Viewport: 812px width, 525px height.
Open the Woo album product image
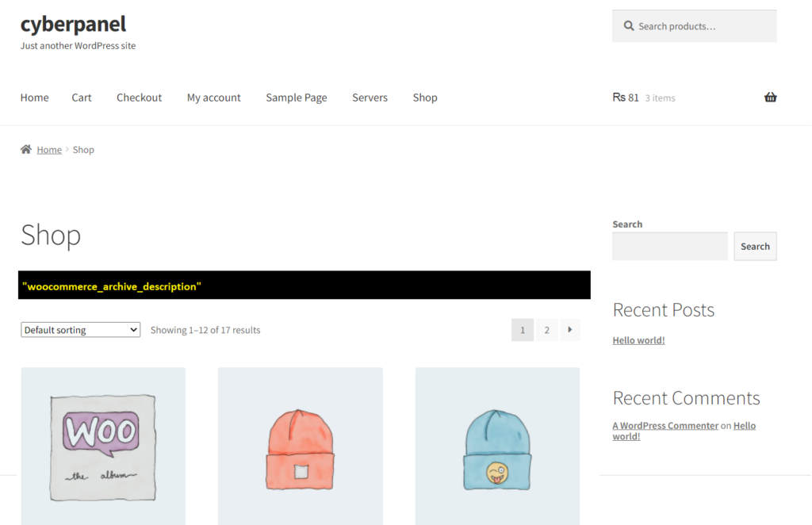coord(103,446)
